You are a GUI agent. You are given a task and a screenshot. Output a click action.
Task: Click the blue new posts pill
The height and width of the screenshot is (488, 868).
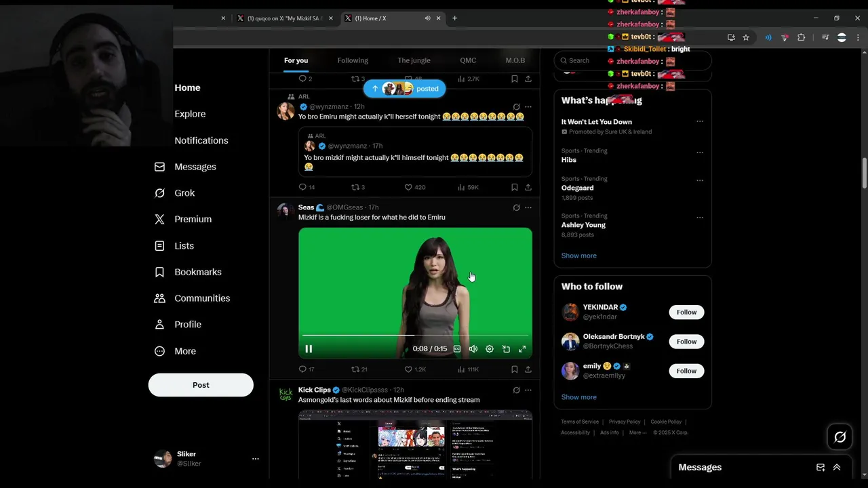[404, 89]
